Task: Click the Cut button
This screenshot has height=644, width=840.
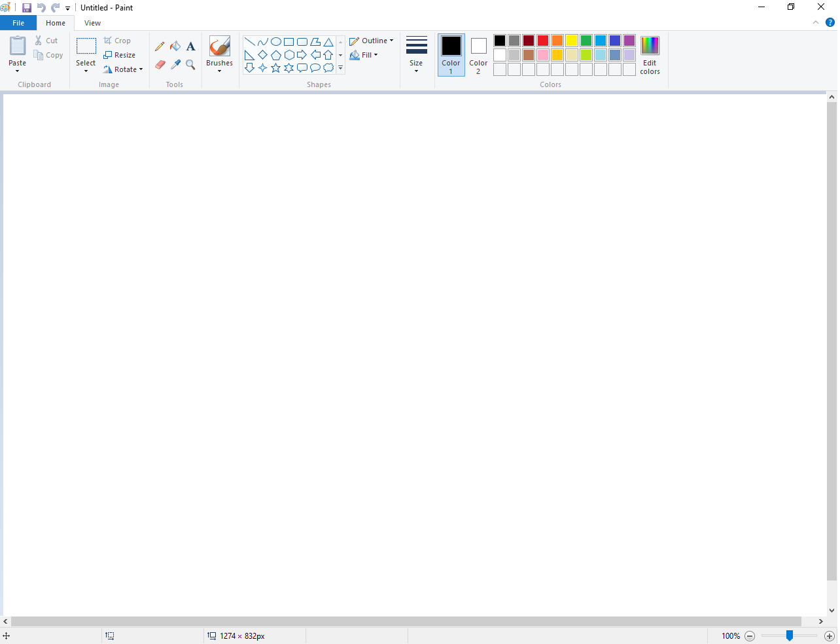Action: pos(46,41)
